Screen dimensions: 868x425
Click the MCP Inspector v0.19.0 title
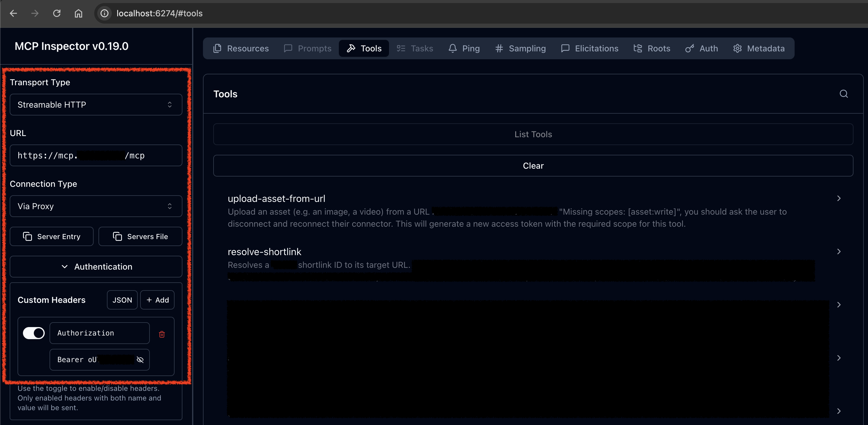(72, 46)
